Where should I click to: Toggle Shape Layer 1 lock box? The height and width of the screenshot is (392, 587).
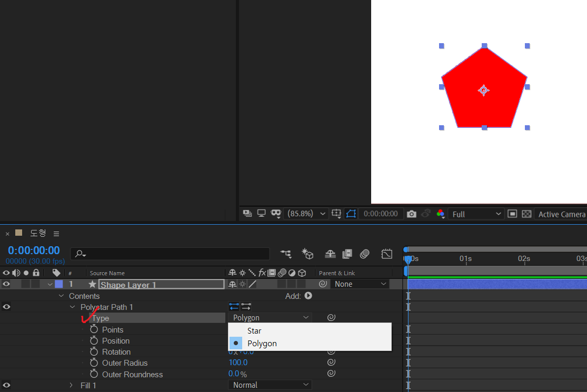point(36,284)
